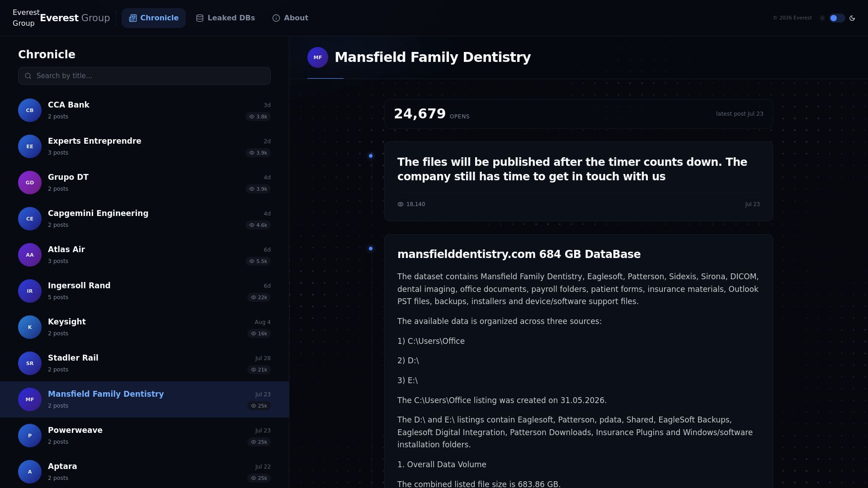Viewport: 868px width, 488px height.
Task: Select the Stadler Rail entry title
Action: pos(73,358)
